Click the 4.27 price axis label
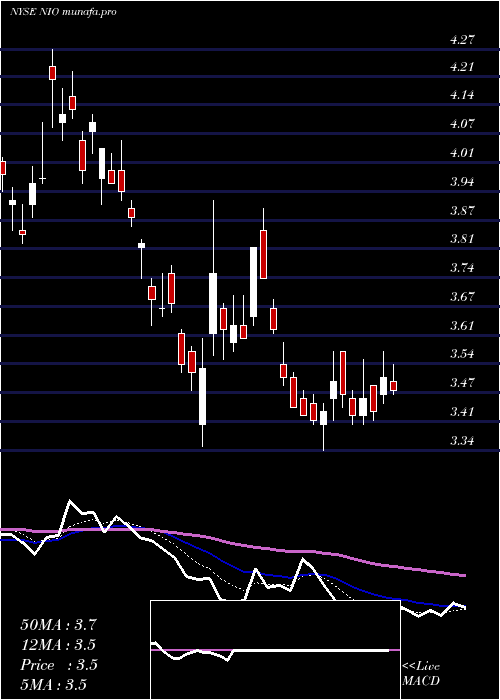This screenshot has height=700, width=500. pos(461,39)
